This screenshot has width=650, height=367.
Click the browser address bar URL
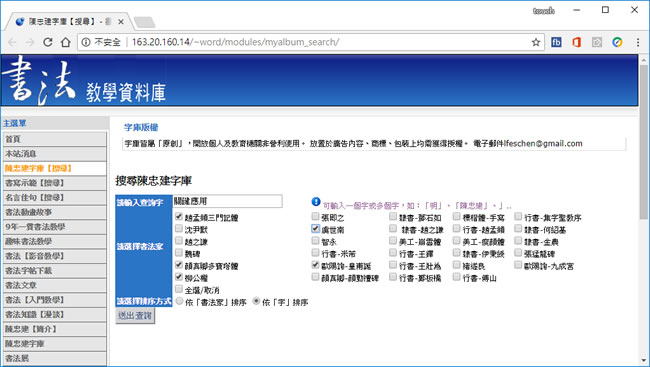[235, 42]
